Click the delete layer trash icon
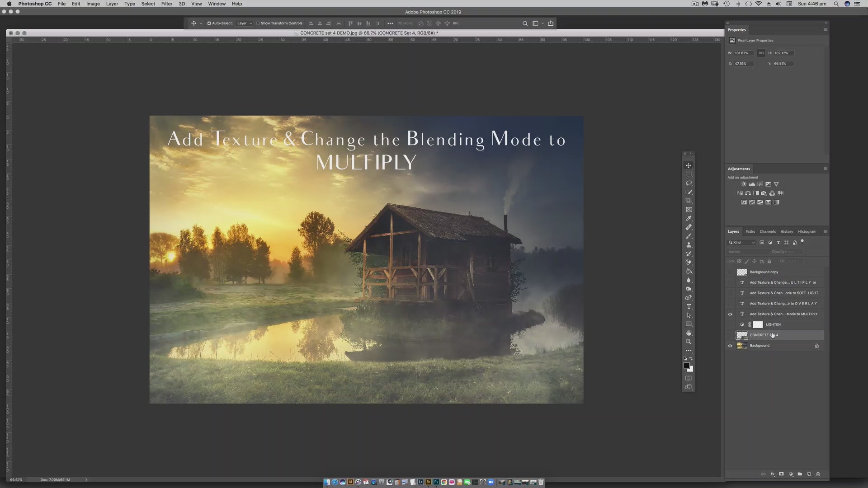Image resolution: width=868 pixels, height=488 pixels. point(817,474)
